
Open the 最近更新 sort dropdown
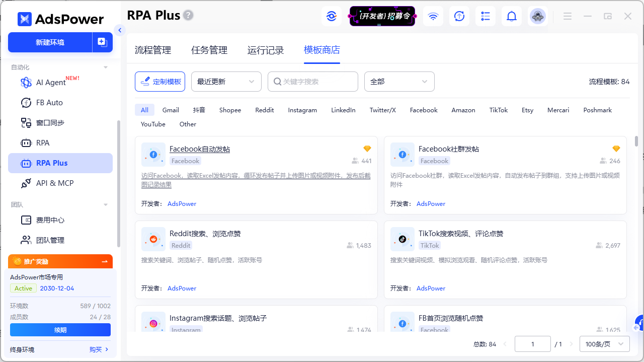click(226, 82)
